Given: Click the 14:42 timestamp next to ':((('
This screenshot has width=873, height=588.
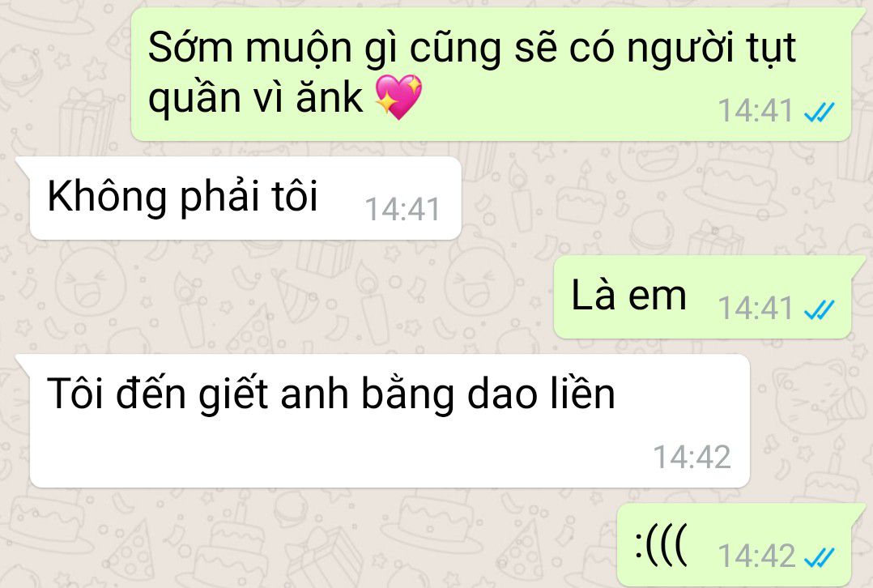Looking at the screenshot, I should click(x=755, y=555).
